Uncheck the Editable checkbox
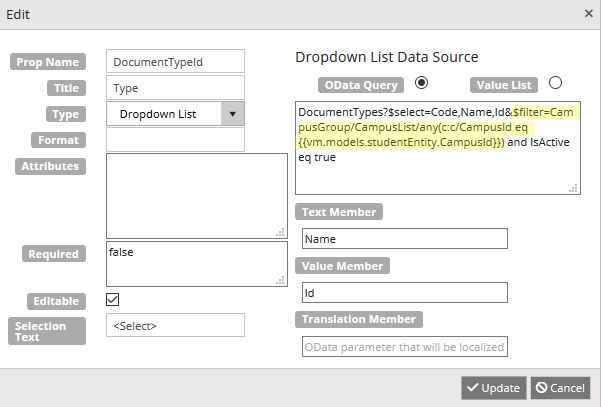The height and width of the screenshot is (407, 601). [x=113, y=299]
